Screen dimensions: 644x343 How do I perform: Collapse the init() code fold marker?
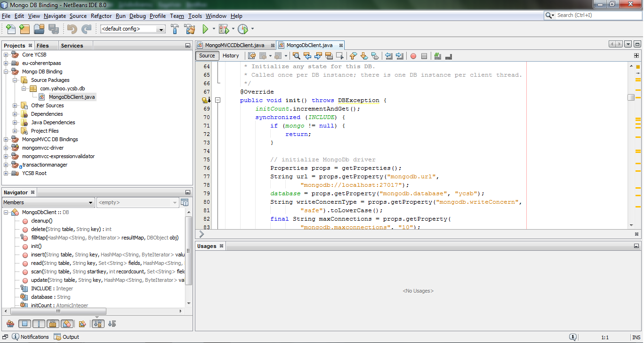(x=218, y=100)
